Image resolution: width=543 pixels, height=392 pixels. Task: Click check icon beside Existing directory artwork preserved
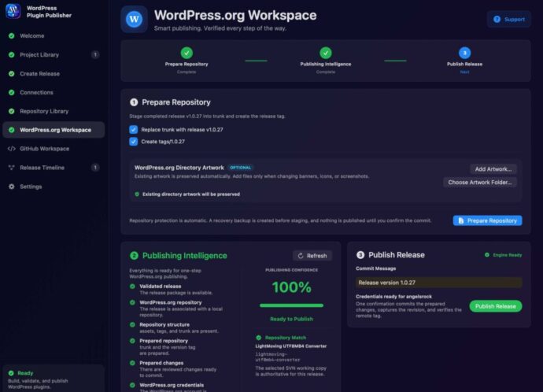137,194
